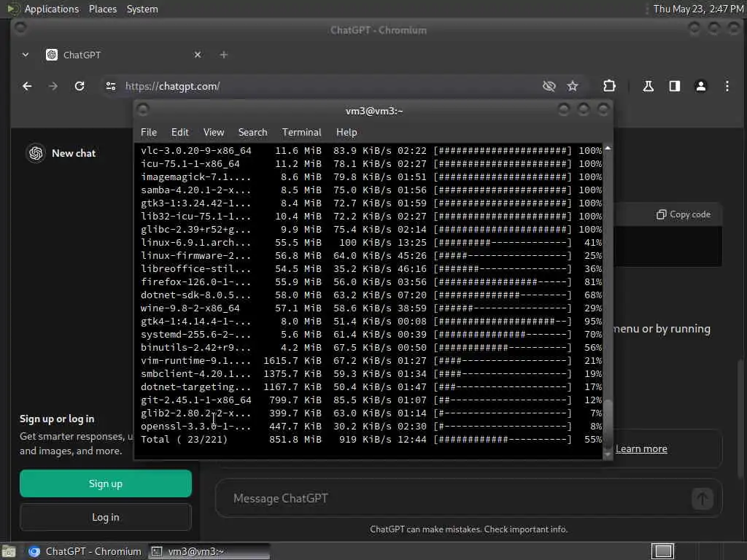Open the Terminal menu in menubar
The image size is (747, 560).
tap(301, 133)
